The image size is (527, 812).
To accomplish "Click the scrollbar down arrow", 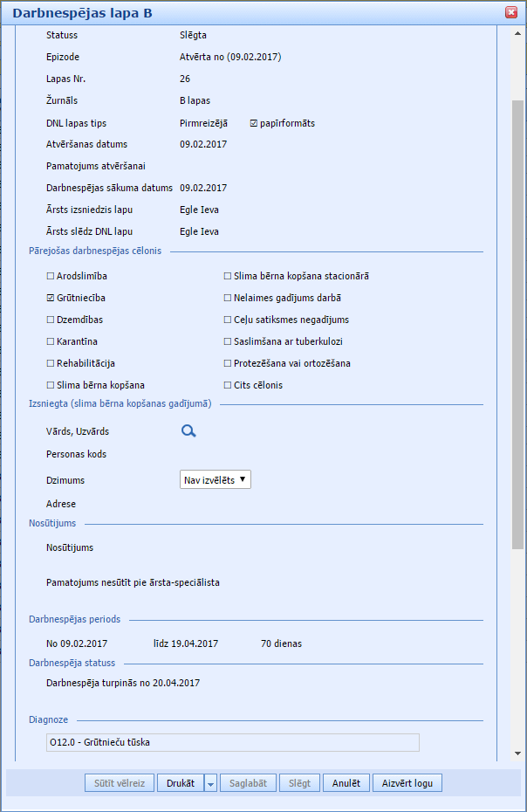I will (517, 753).
